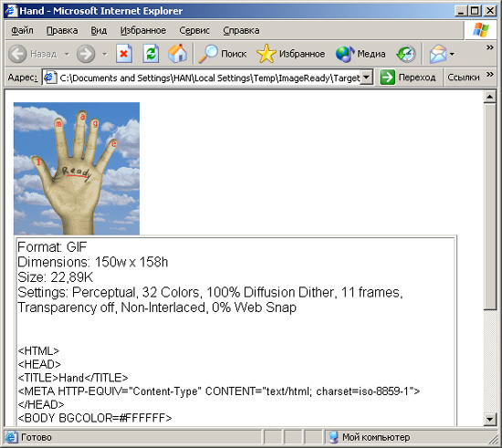Click the animated hand GIF image
Screen dimensions: 502x448
pos(77,169)
